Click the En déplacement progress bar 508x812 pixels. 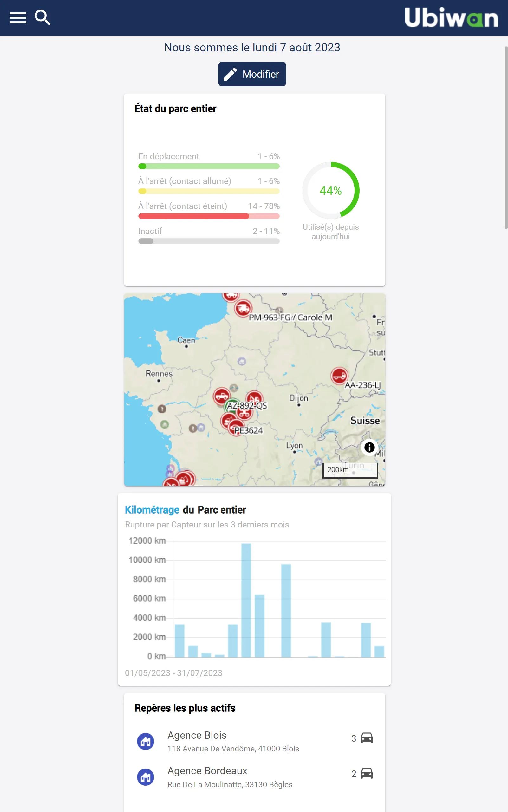[x=209, y=166]
